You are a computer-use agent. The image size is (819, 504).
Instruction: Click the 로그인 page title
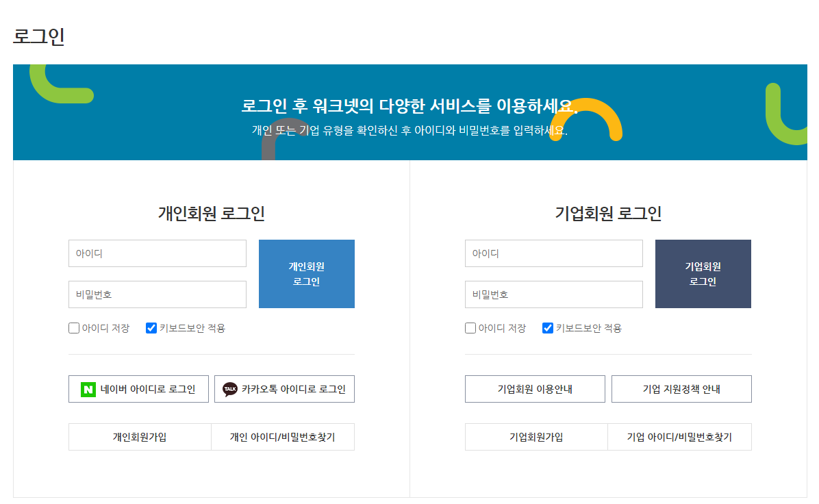click(x=38, y=36)
